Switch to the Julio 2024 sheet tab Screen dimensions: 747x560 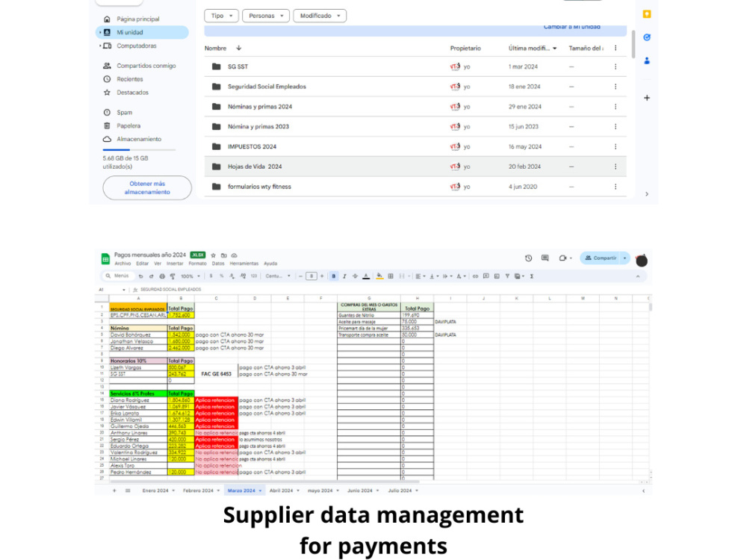point(400,491)
